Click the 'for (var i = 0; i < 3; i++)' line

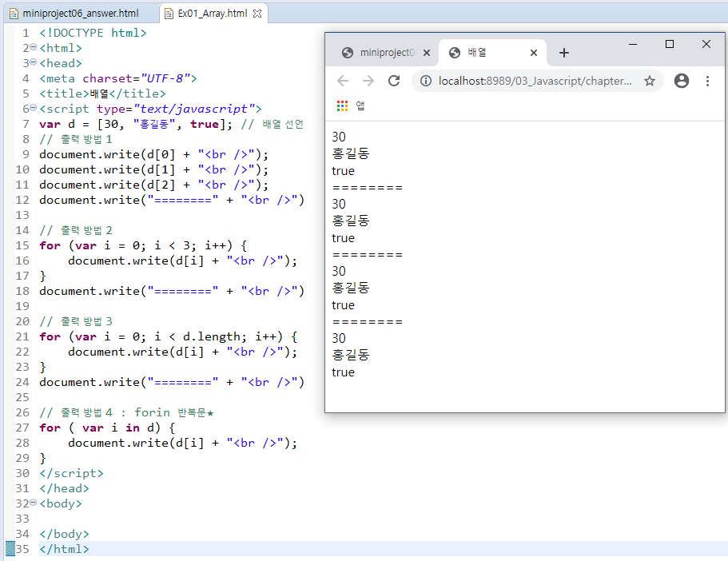144,245
